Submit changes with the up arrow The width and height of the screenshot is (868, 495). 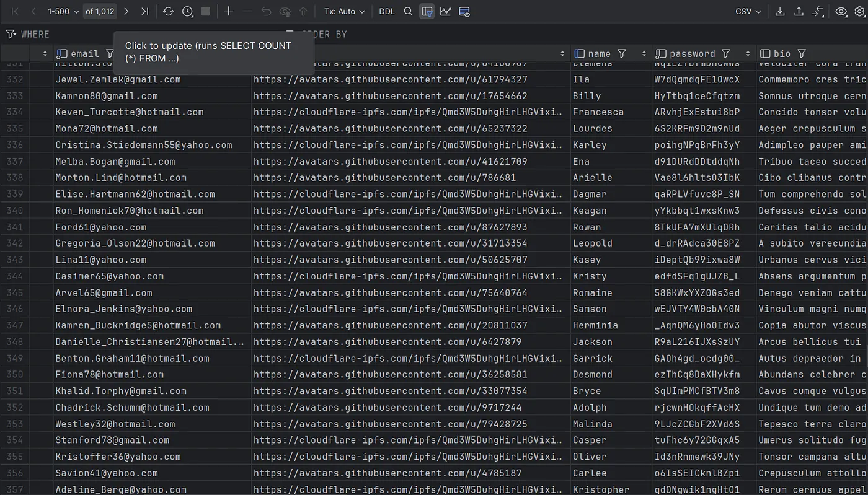click(303, 11)
